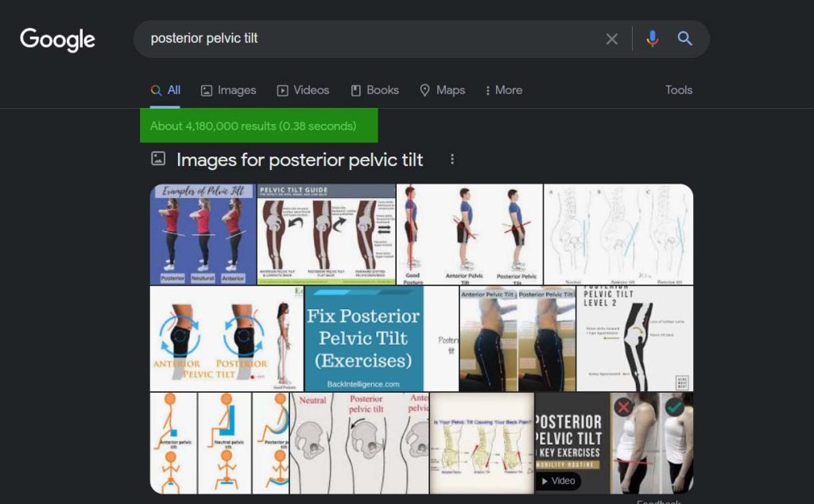Click the Feedback link below images
Viewport: 814px width, 504px height.
click(x=658, y=501)
